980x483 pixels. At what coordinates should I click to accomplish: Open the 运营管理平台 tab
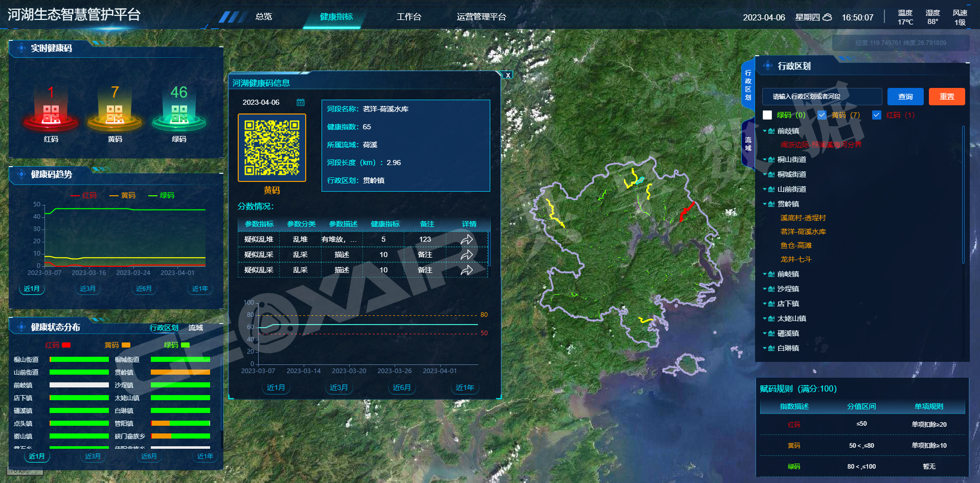(482, 16)
